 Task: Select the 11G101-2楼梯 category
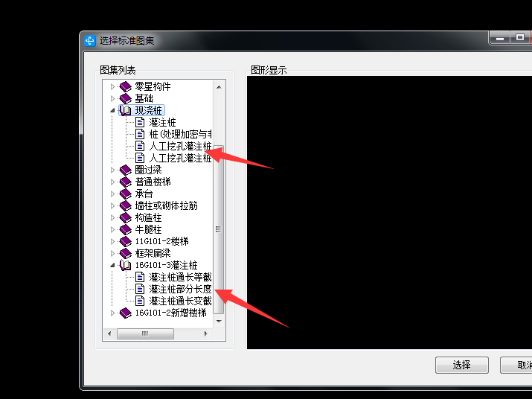[162, 241]
